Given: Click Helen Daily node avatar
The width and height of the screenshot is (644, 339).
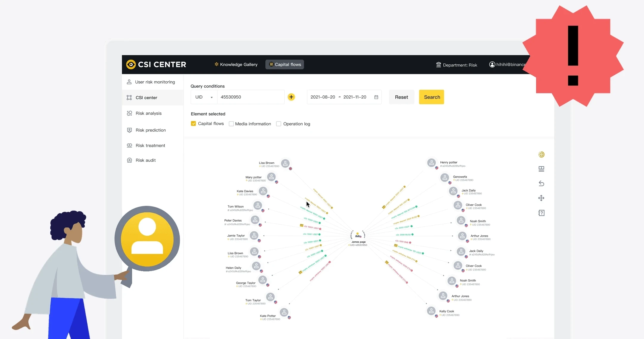Looking at the screenshot, I should [256, 266].
